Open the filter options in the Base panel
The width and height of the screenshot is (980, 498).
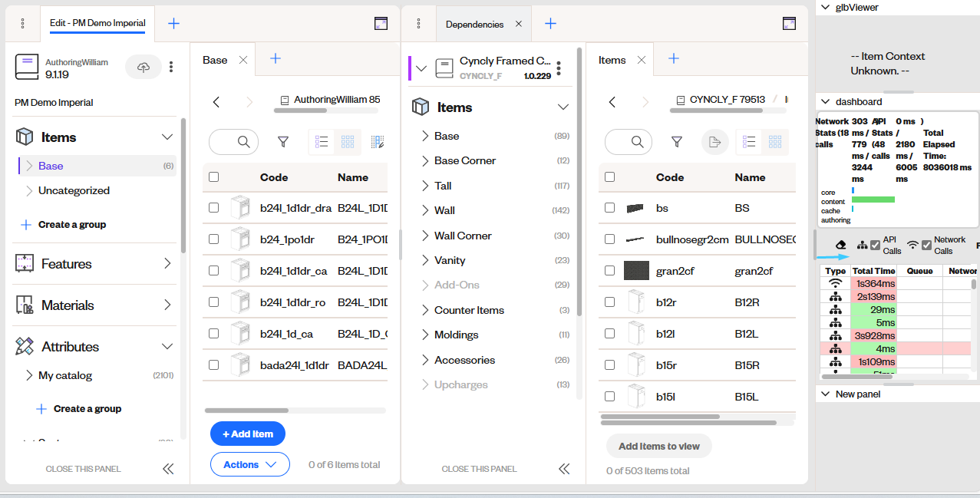(x=283, y=141)
